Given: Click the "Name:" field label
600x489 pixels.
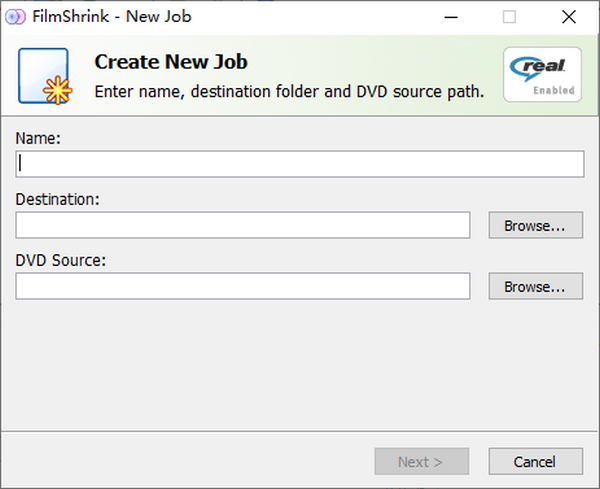Looking at the screenshot, I should [x=38, y=139].
